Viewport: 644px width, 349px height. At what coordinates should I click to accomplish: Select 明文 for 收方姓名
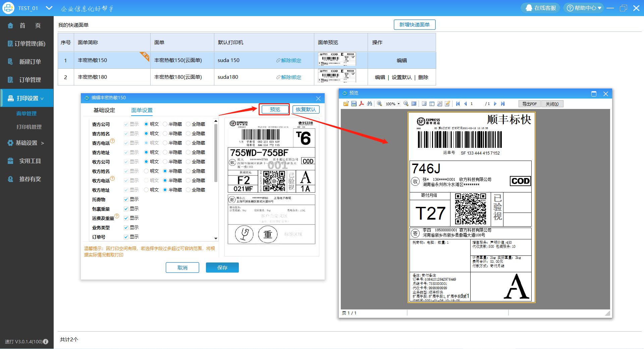tap(146, 171)
